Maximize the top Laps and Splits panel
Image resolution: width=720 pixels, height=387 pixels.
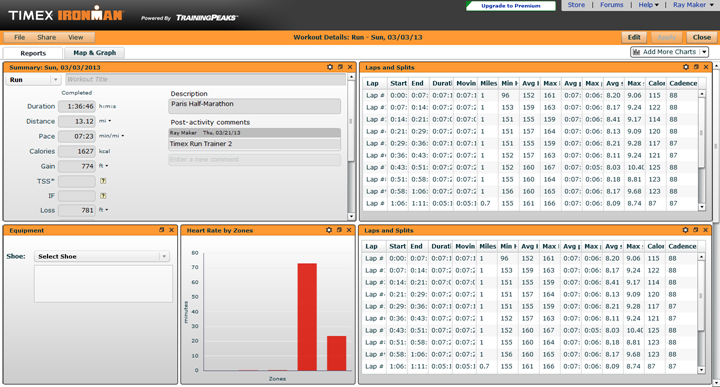point(696,67)
